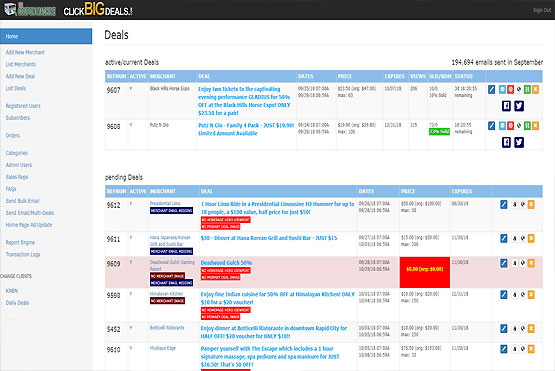Click the green H icon in deal 9608 row

527,126
